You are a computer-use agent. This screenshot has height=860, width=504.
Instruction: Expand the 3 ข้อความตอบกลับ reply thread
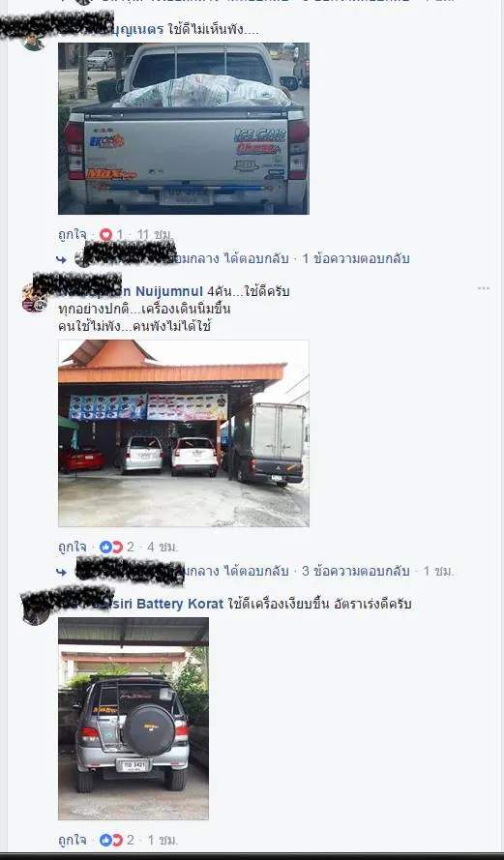[x=356, y=571]
